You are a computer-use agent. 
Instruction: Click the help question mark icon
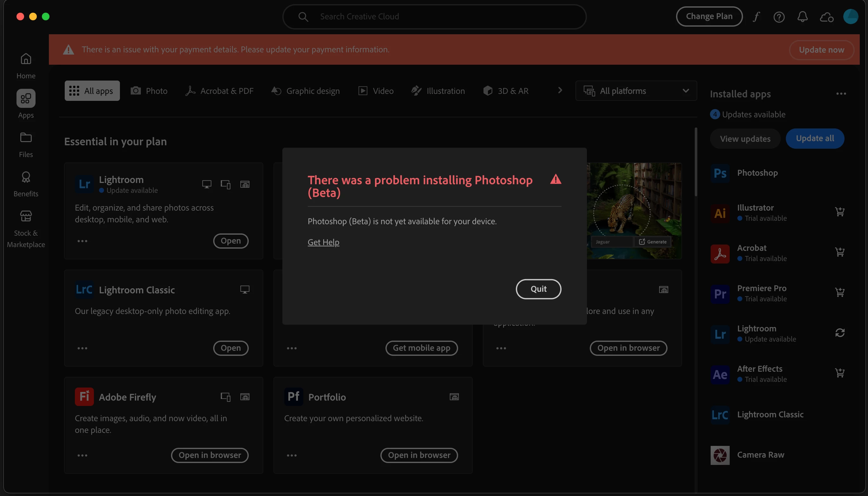coord(779,16)
